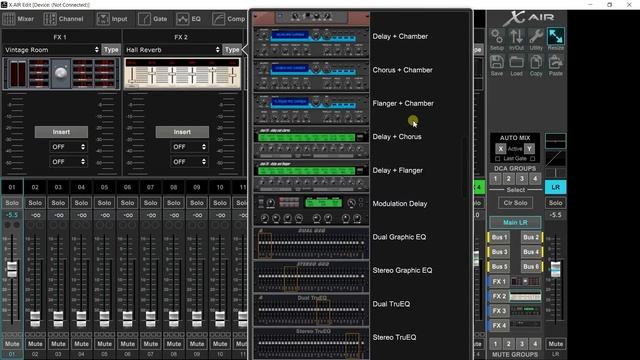Pick the Delay + Chorus effect thumbnail
The image size is (640, 360).
tap(311, 142)
